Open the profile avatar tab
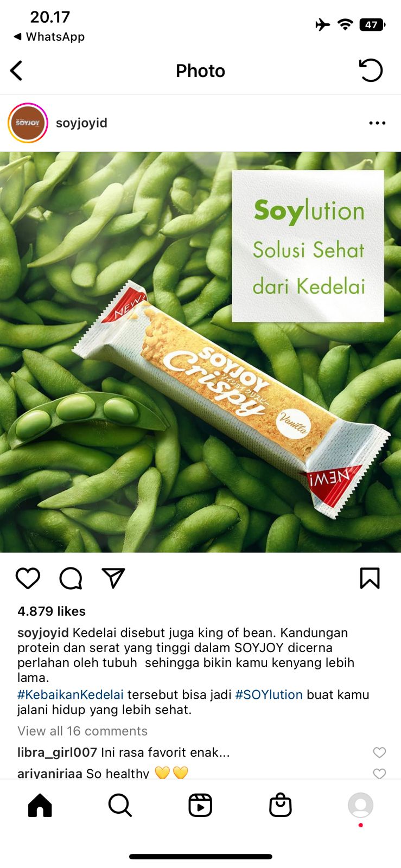This screenshot has width=401, height=868. coord(361,805)
